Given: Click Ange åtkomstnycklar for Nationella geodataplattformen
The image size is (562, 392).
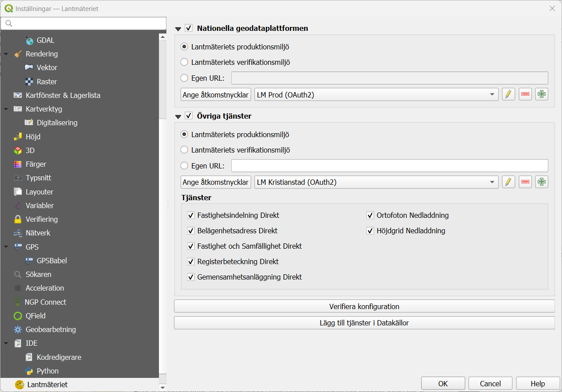Looking at the screenshot, I should coord(216,94).
